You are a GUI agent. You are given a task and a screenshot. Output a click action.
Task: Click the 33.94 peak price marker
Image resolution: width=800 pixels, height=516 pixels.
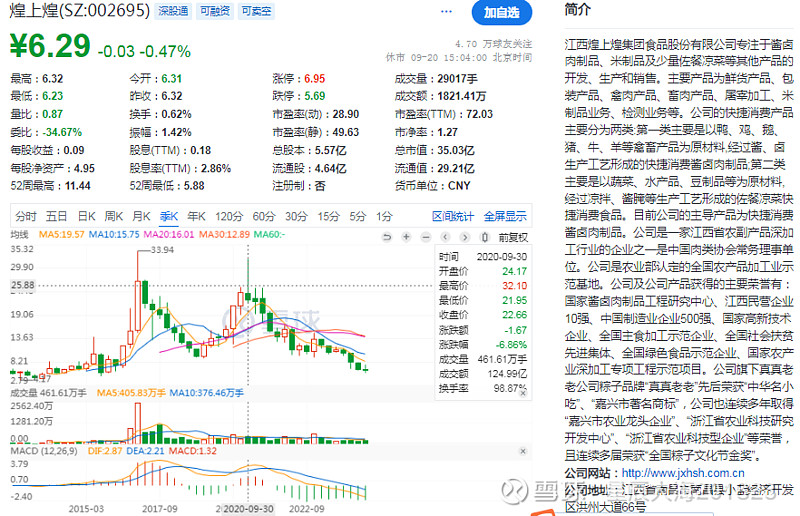click(162, 250)
